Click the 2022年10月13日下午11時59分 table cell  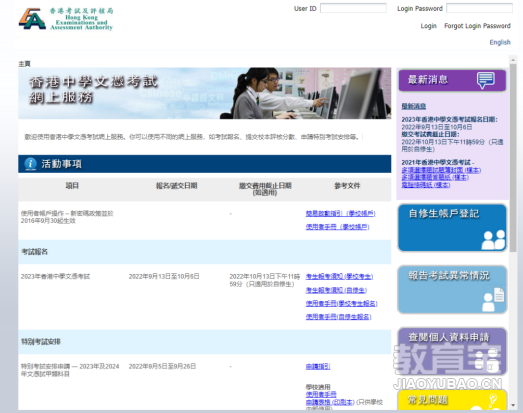(x=265, y=280)
